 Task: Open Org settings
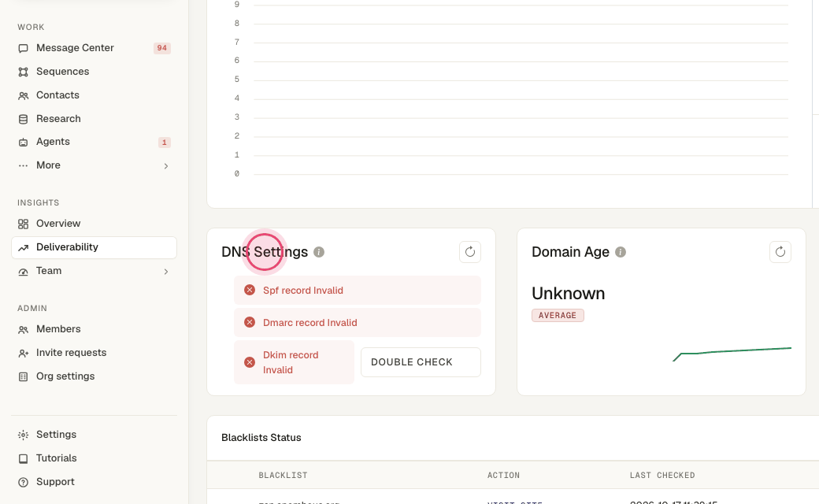[x=94, y=376]
